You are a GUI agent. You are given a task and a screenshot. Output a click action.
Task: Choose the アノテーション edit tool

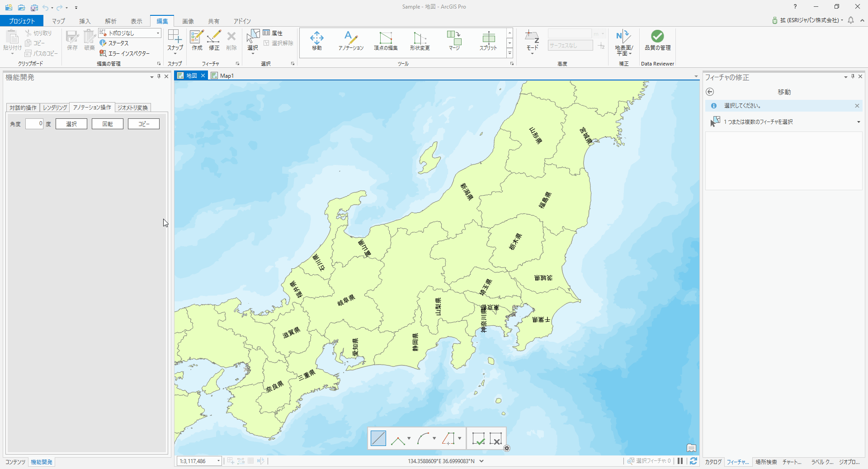(351, 40)
